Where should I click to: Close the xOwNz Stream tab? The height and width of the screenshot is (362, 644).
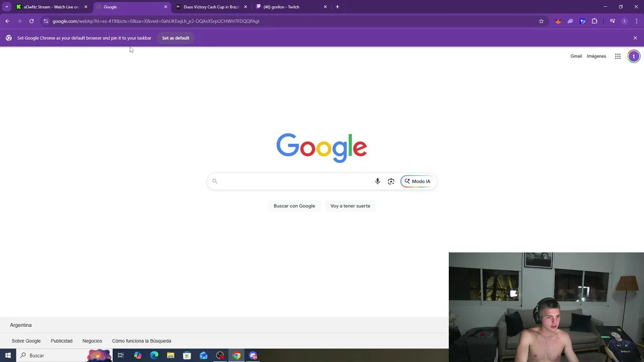point(86,7)
